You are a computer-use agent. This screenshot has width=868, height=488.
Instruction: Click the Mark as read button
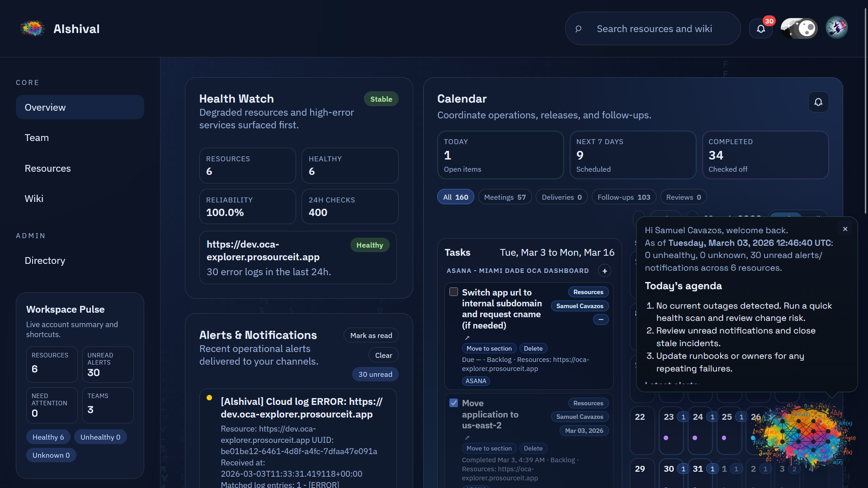coord(371,335)
